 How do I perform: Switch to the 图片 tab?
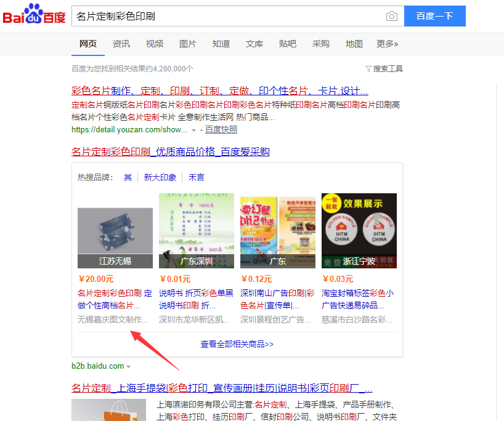click(188, 44)
